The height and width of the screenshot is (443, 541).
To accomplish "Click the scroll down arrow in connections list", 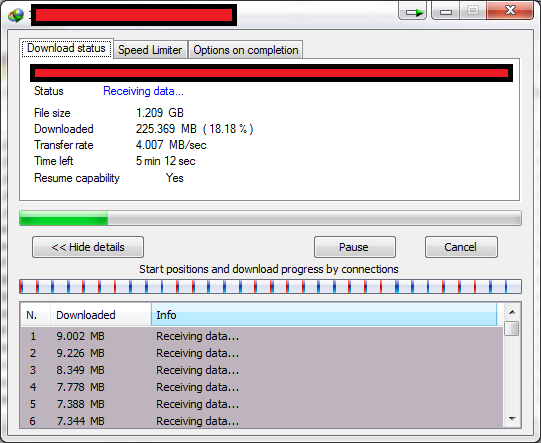I will 512,419.
